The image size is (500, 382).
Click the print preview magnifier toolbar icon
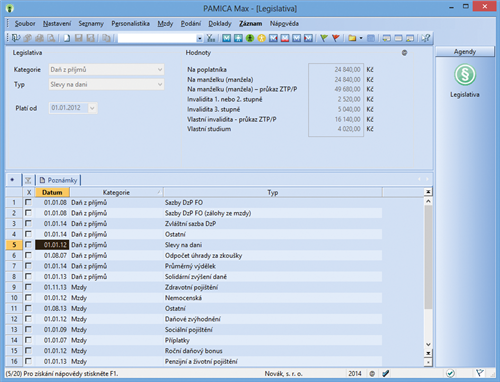[51, 38]
